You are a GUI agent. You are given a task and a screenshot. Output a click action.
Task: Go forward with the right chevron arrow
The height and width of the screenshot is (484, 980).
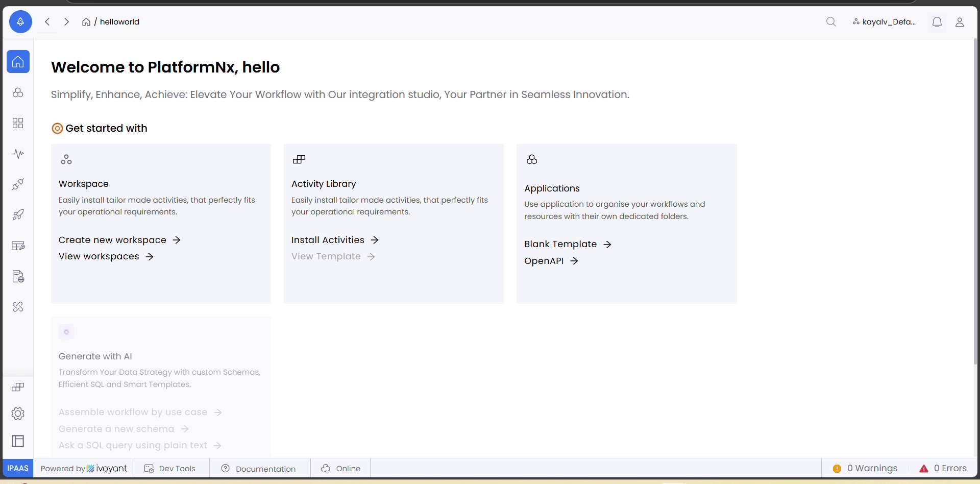tap(66, 22)
